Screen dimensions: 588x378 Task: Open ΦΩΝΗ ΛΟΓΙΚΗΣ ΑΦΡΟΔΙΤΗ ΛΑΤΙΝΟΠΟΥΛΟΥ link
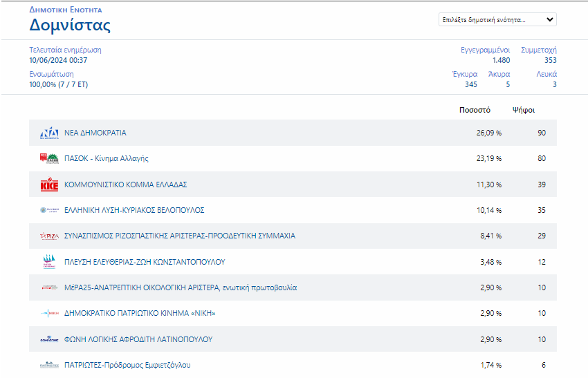point(138,339)
